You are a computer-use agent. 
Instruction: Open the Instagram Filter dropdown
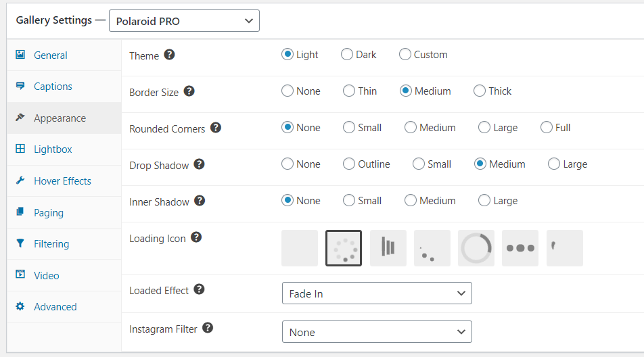tap(377, 332)
